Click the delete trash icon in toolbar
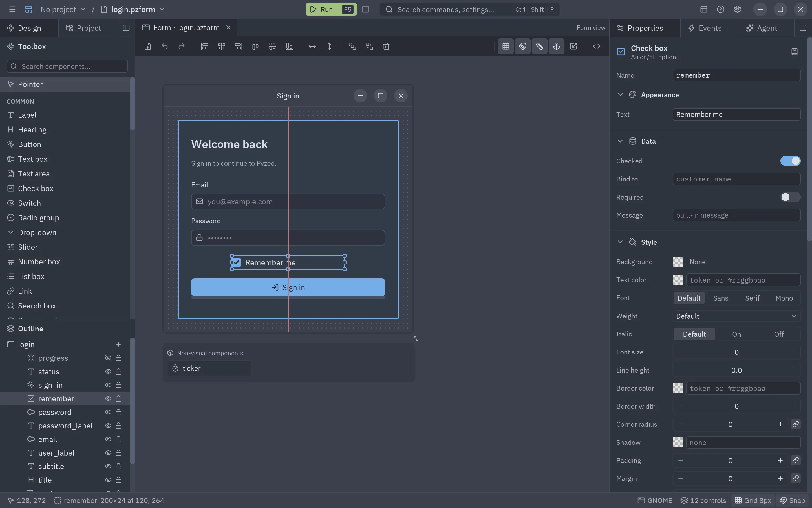 point(386,46)
